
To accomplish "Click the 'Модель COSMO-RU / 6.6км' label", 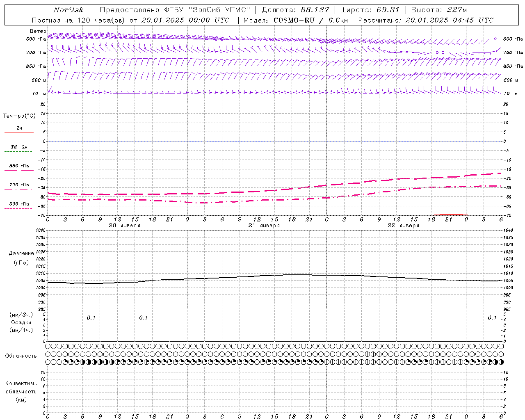I will click(x=295, y=20).
